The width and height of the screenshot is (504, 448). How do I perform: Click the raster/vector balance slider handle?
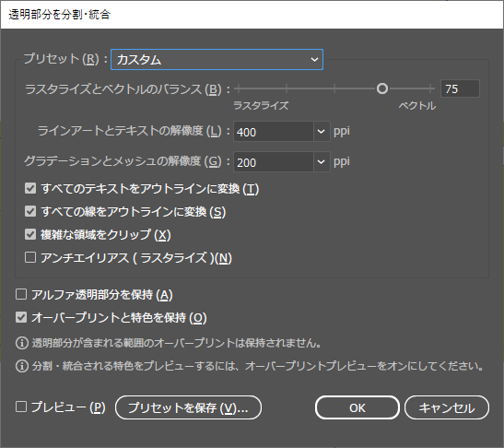point(382,88)
